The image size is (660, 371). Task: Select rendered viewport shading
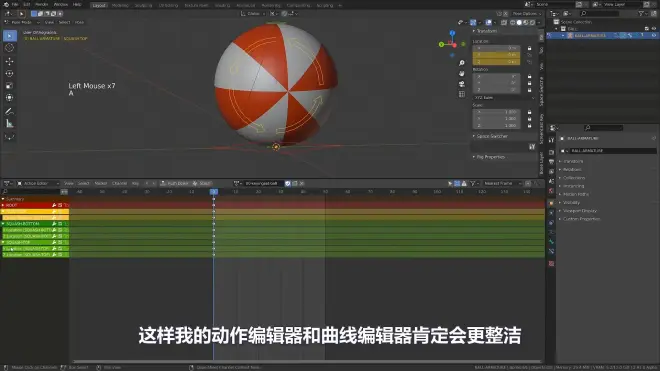point(532,22)
